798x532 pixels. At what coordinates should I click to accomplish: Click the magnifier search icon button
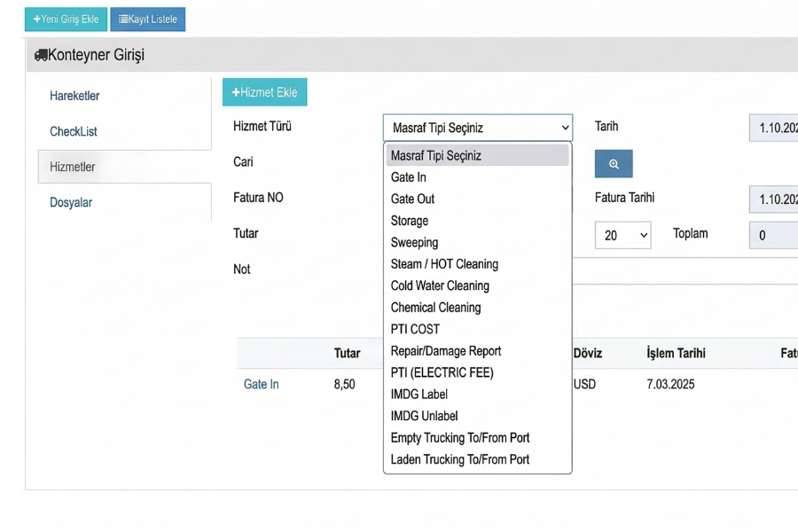coord(614,164)
